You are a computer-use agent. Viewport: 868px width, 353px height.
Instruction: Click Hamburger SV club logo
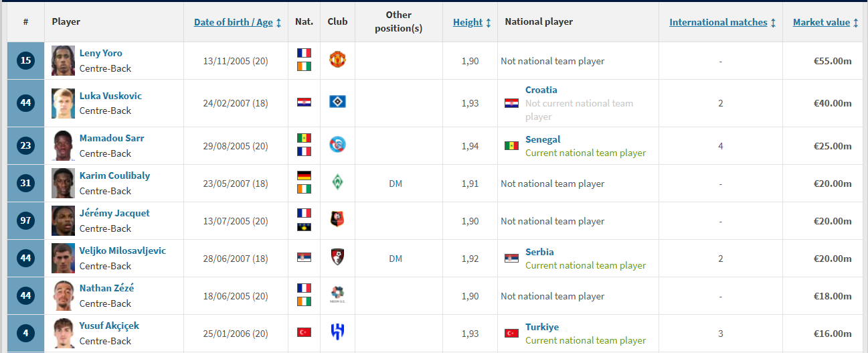pyautogui.click(x=337, y=102)
